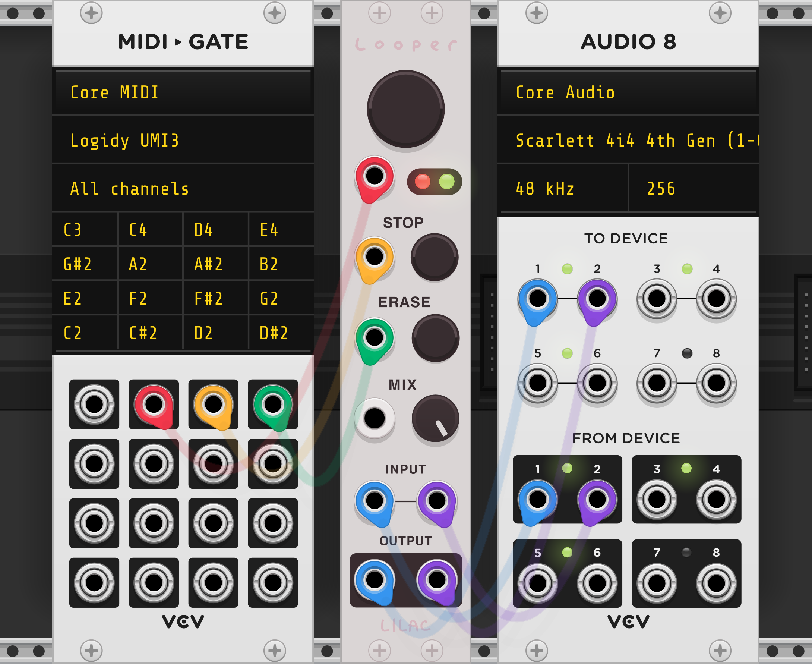Select the D2 note cell
This screenshot has height=664, width=812.
coord(216,333)
